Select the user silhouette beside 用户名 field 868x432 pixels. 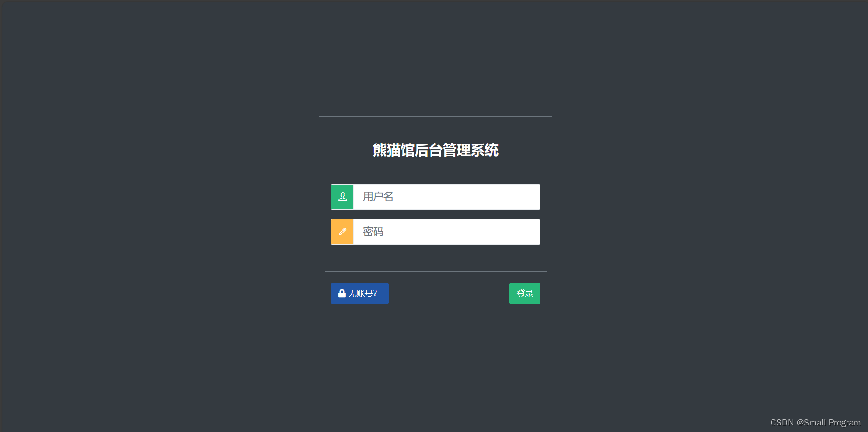click(342, 197)
